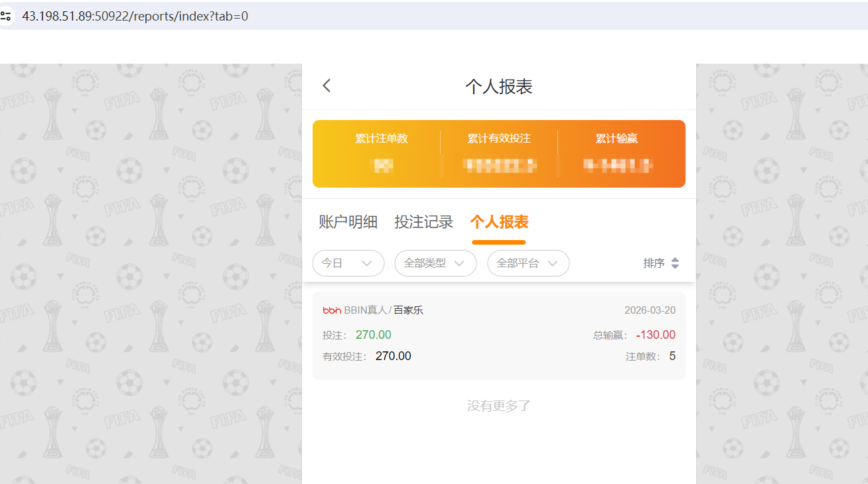Switch to the 投注记录 tab
The image size is (868, 484).
[424, 221]
